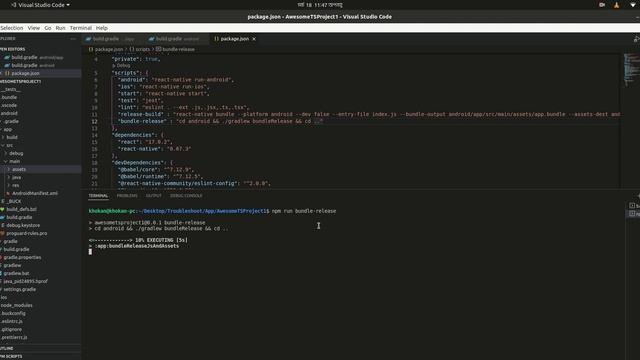Open the system menu arrow in top bar
The height and width of the screenshot is (360, 640).
coord(633,5)
